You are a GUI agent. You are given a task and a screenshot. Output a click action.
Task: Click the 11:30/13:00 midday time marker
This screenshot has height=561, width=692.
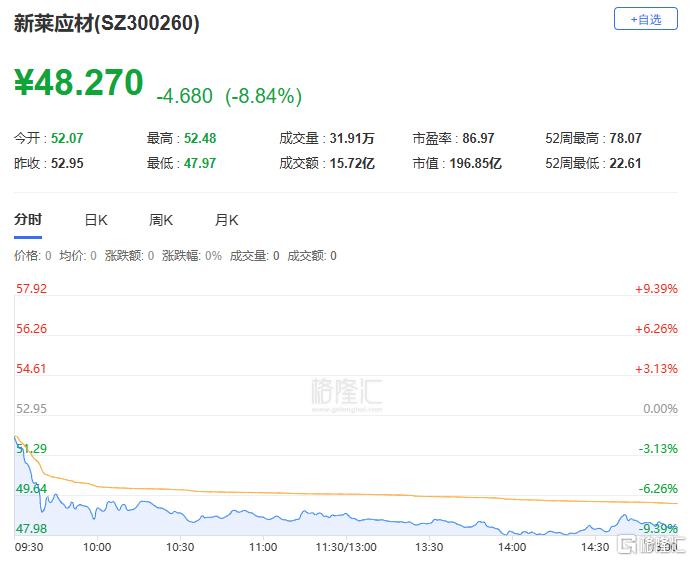pos(346,547)
